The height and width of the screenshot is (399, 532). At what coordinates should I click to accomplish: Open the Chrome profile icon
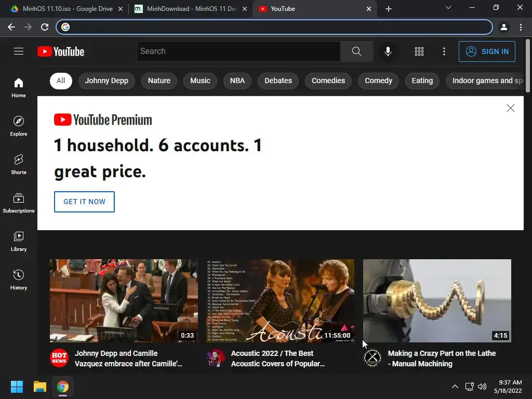[504, 27]
